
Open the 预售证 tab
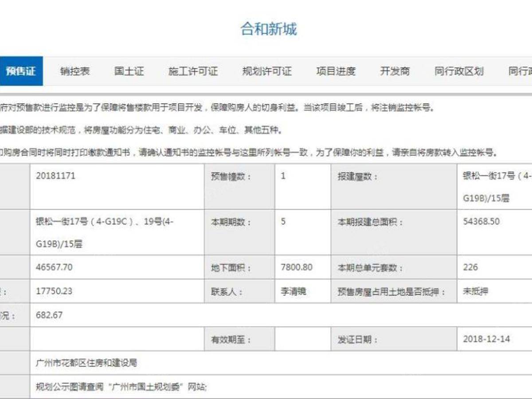pos(20,71)
